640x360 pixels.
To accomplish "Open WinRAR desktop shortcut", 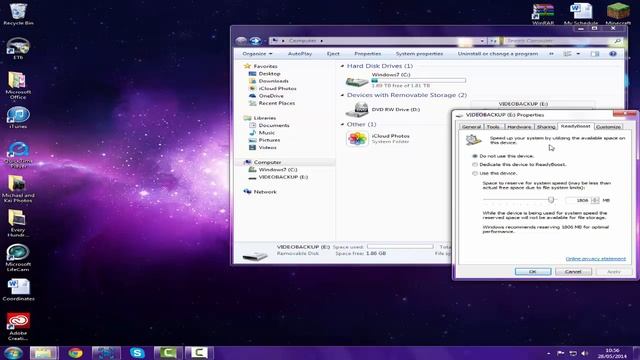I will [543, 14].
